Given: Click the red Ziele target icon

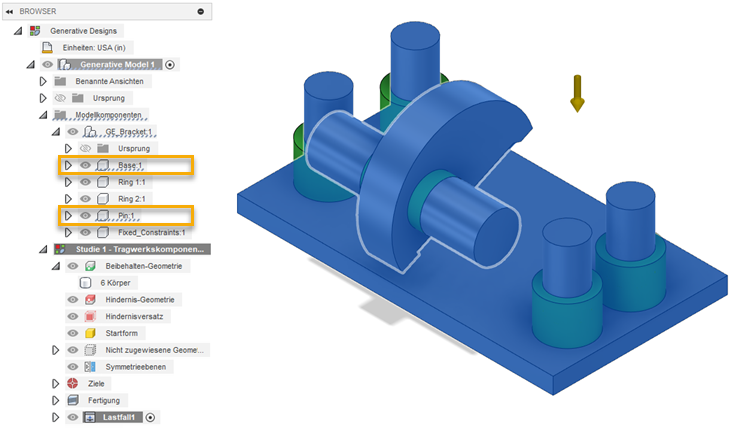Looking at the screenshot, I should click(72, 384).
